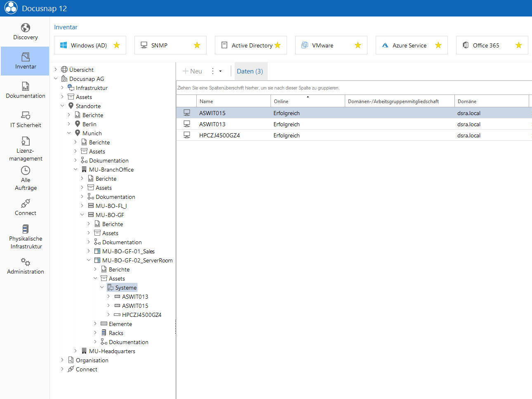532x399 pixels.
Task: Expand the Übersicht tree node
Action: coord(56,70)
